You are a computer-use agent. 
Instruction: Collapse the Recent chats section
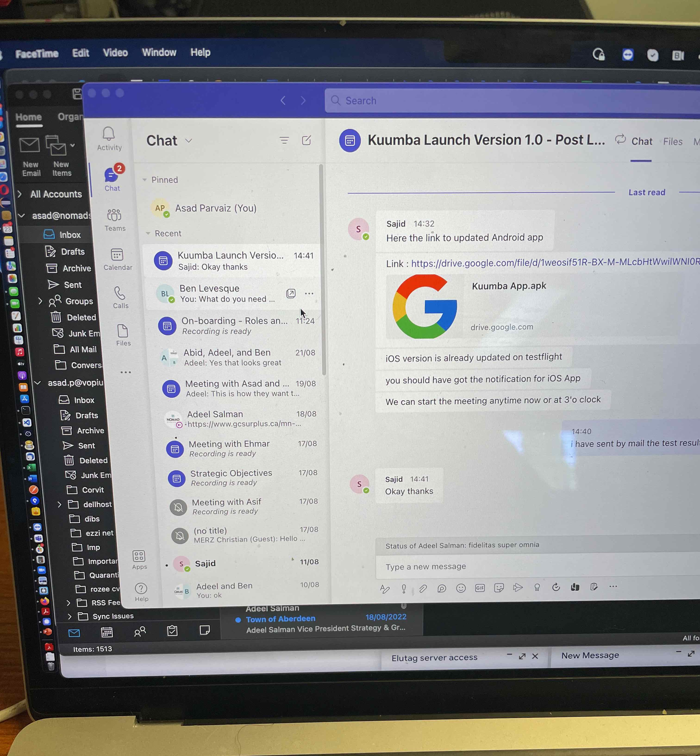tap(148, 233)
